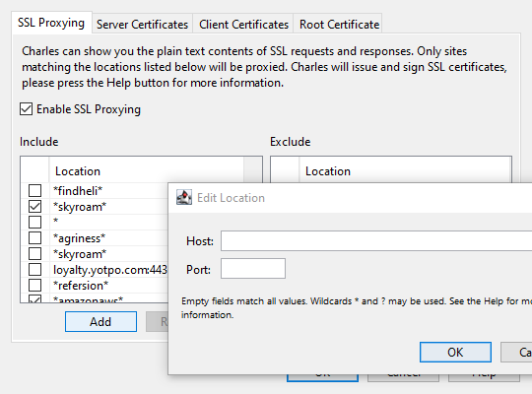Select the *refersion* row text
Image resolution: width=532 pixels, height=394 pixels.
click(81, 286)
